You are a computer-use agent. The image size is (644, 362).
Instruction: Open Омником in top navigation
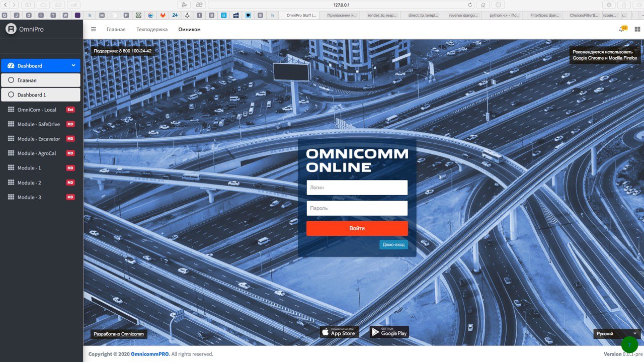pos(189,30)
